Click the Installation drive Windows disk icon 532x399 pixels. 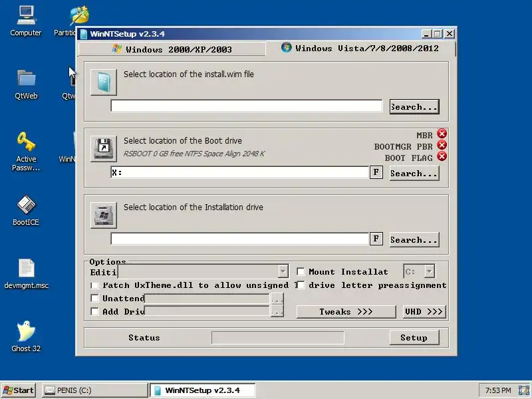coord(104,215)
